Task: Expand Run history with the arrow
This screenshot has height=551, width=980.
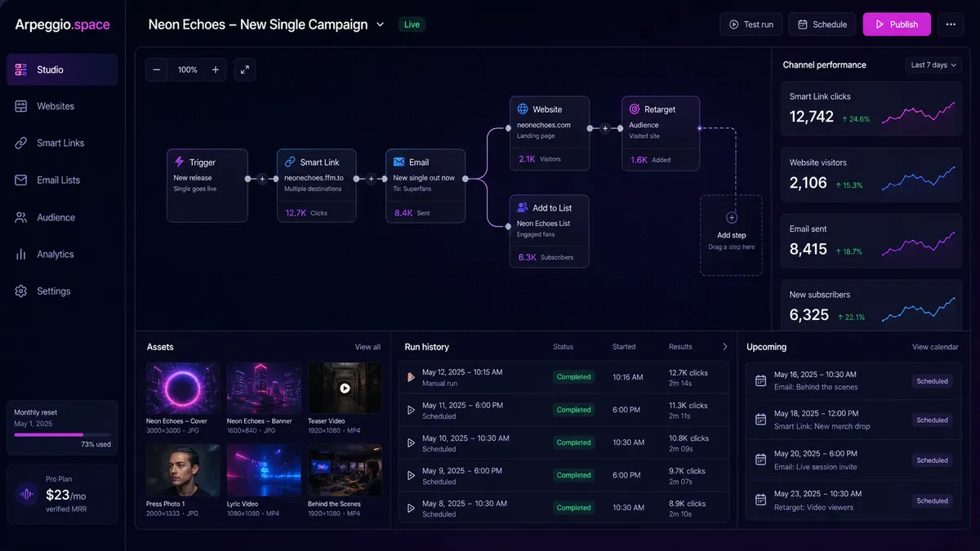Action: coord(724,347)
